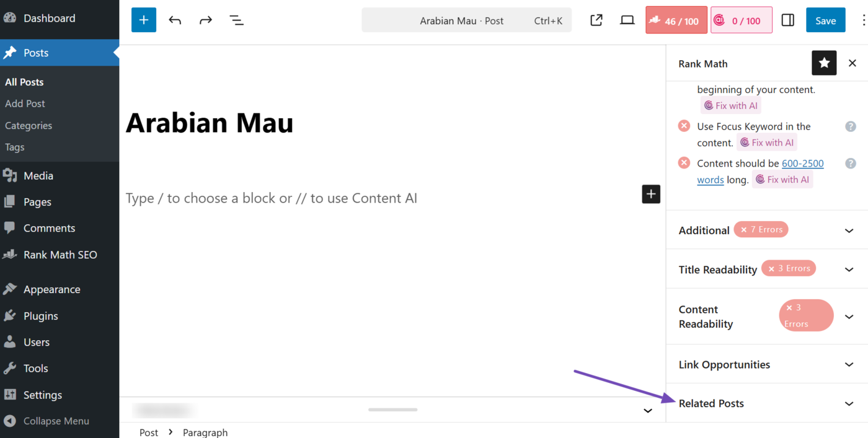The height and width of the screenshot is (438, 868).
Task: Click the black add block button in paragraph
Action: click(x=651, y=194)
